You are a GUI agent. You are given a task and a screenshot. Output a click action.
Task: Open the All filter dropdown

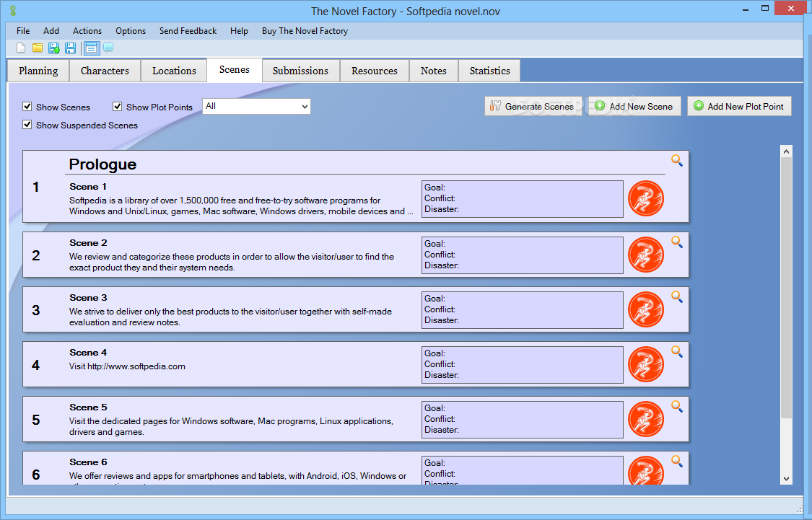pos(256,106)
